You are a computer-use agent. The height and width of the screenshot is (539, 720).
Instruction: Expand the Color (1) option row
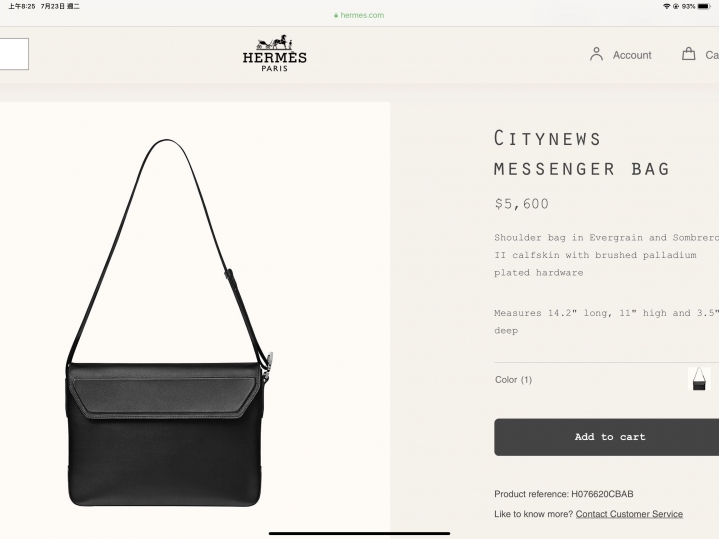606,379
